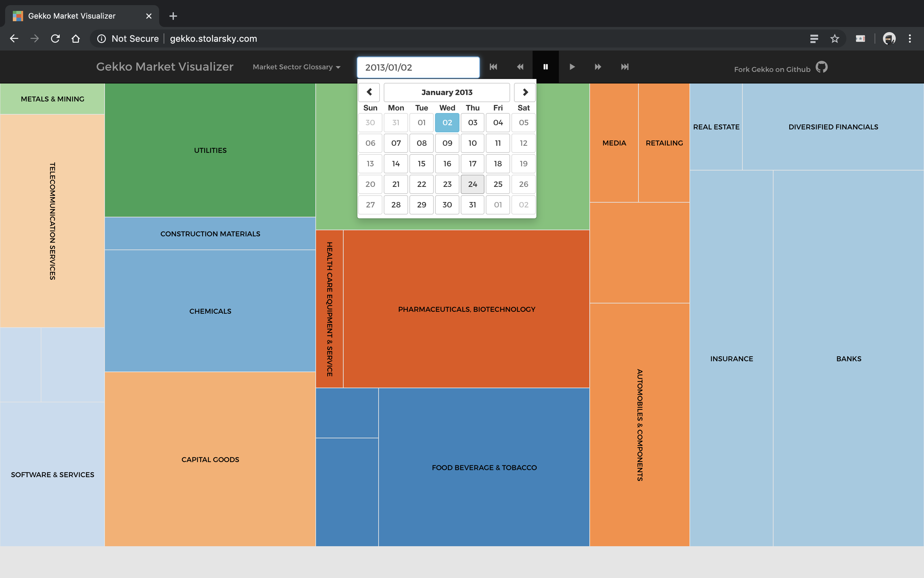Skip to last date in playback

625,67
